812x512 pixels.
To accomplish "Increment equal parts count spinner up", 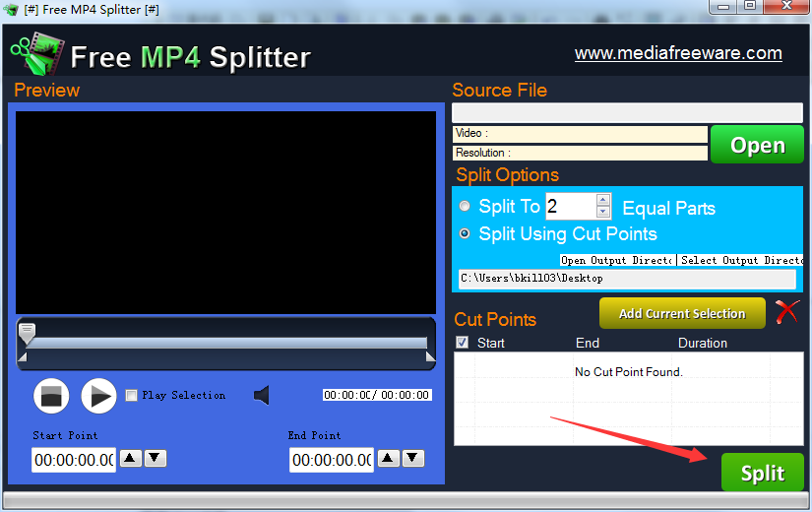I will tap(603, 200).
